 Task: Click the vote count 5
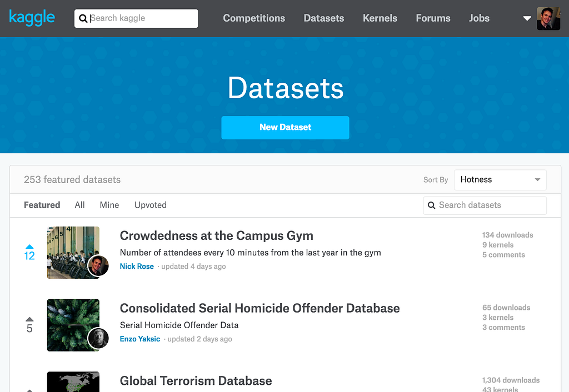29,329
